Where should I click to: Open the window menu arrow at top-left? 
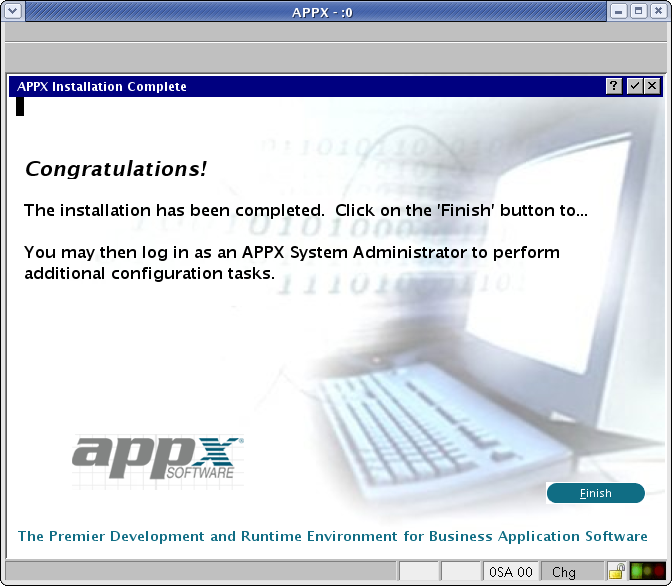[x=13, y=11]
